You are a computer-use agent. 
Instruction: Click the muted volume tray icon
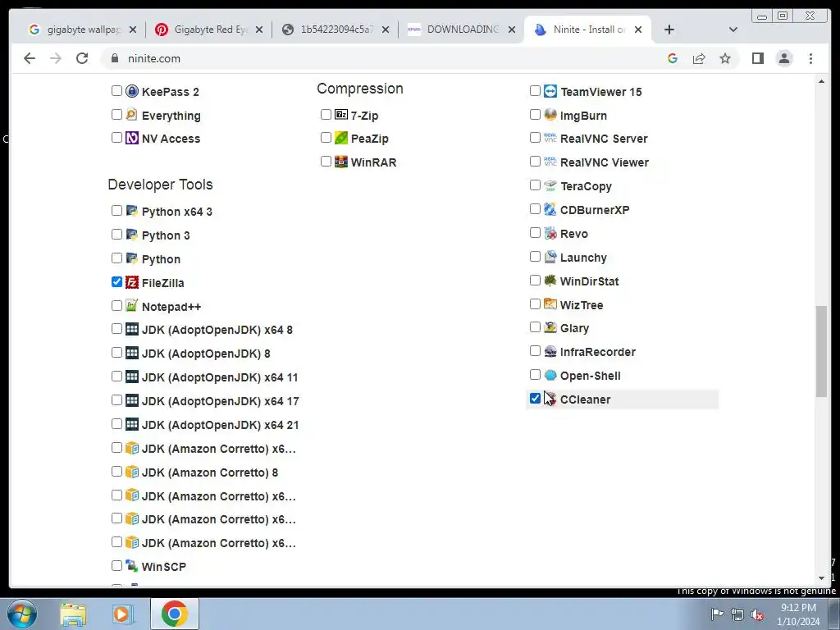point(757,614)
